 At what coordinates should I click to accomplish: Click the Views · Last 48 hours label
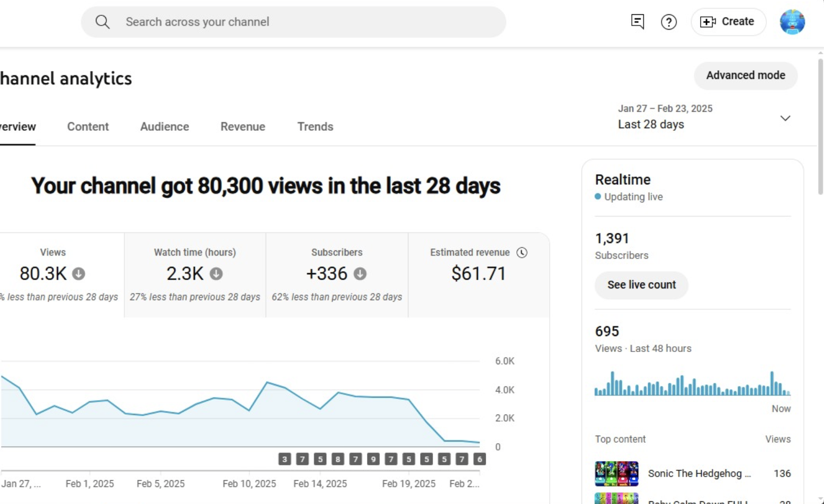coord(643,348)
